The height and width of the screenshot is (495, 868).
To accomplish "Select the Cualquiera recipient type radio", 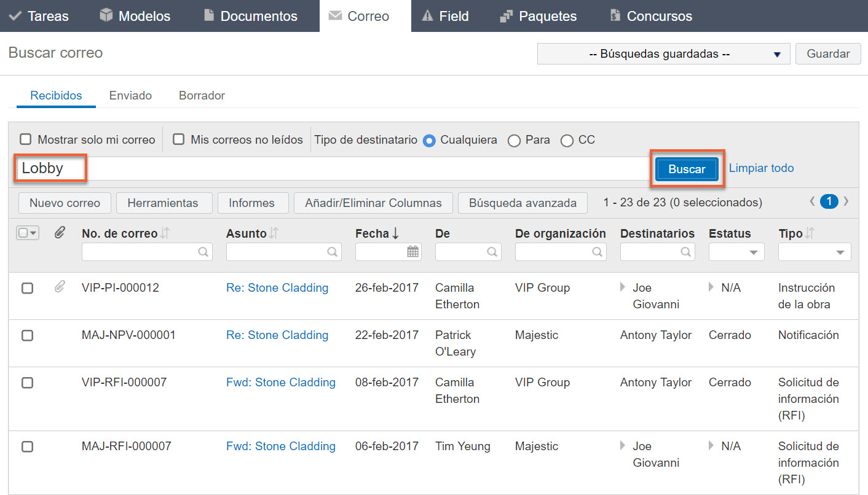I will [x=429, y=140].
